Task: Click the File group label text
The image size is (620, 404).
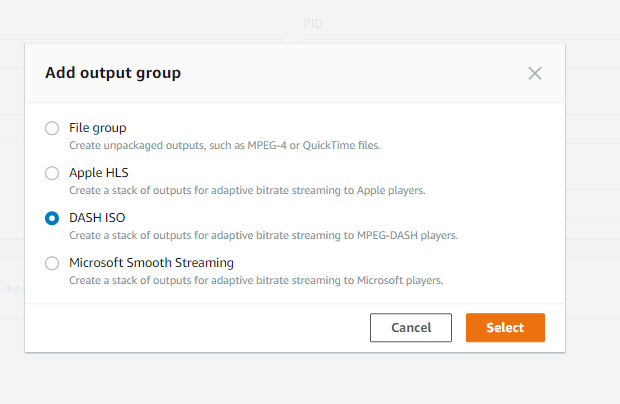Action: (97, 128)
